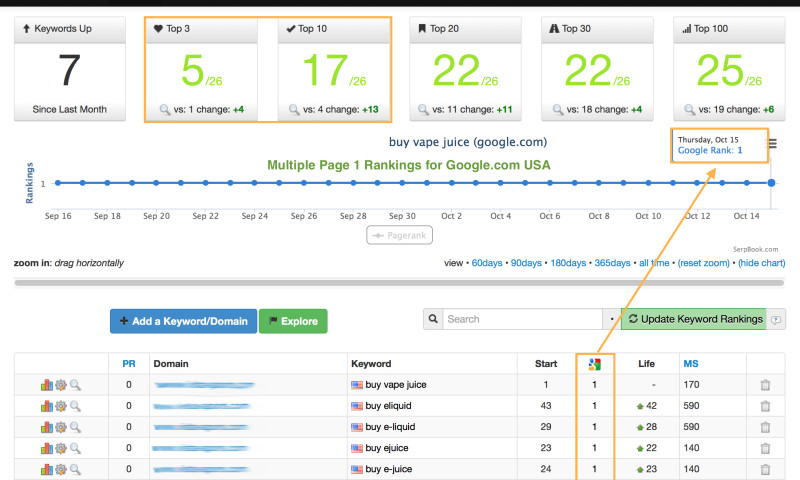Screen dimensions: 800x480
Task: Hide the rankings chart
Action: click(x=761, y=263)
